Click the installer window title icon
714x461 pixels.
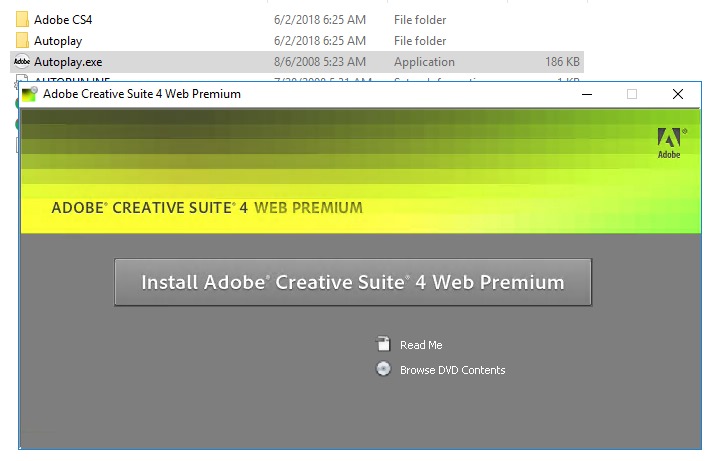30,94
